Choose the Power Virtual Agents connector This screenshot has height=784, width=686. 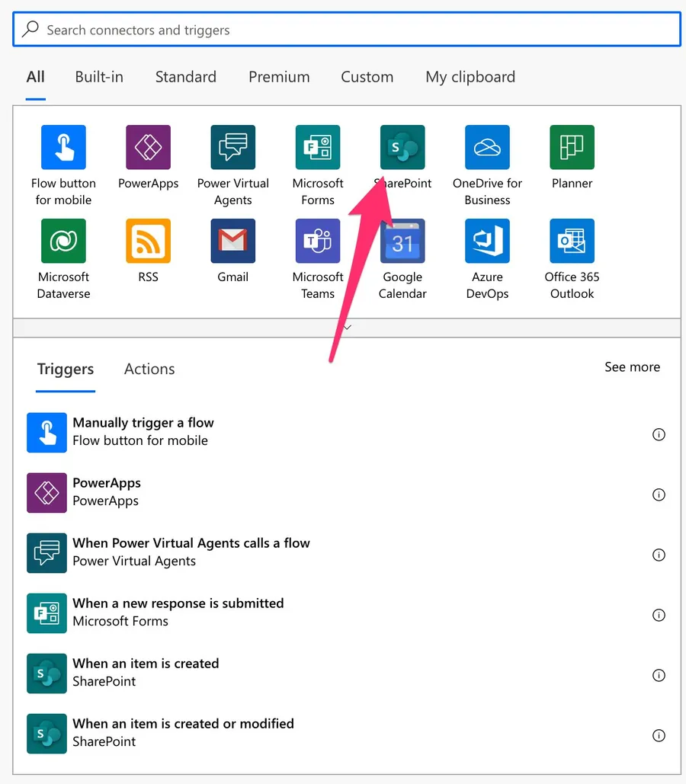233,148
